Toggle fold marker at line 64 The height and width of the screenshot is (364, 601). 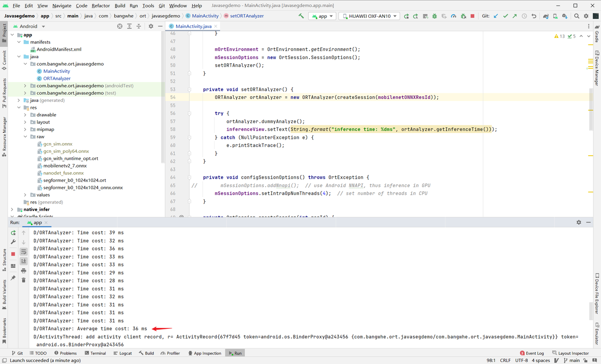click(190, 177)
